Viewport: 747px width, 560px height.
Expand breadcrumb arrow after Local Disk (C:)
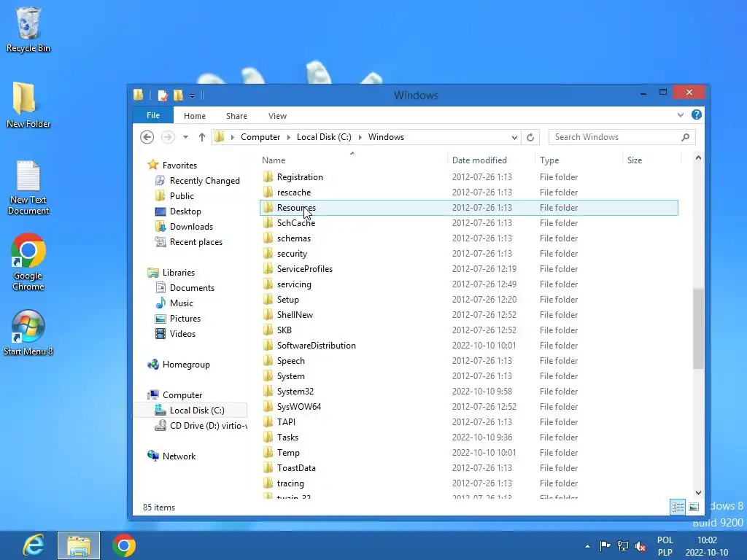360,137
